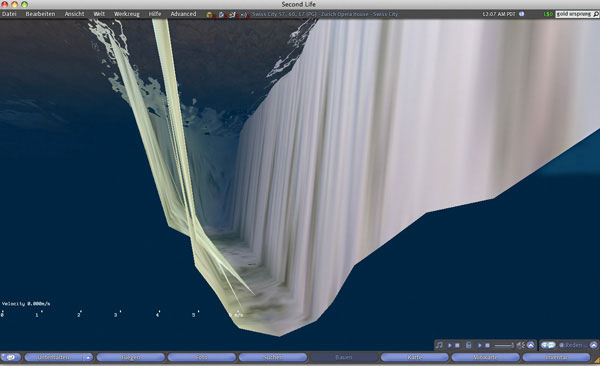Image resolution: width=600 pixels, height=366 pixels.
Task: Click the no-voice status icon
Action: pyautogui.click(x=245, y=15)
